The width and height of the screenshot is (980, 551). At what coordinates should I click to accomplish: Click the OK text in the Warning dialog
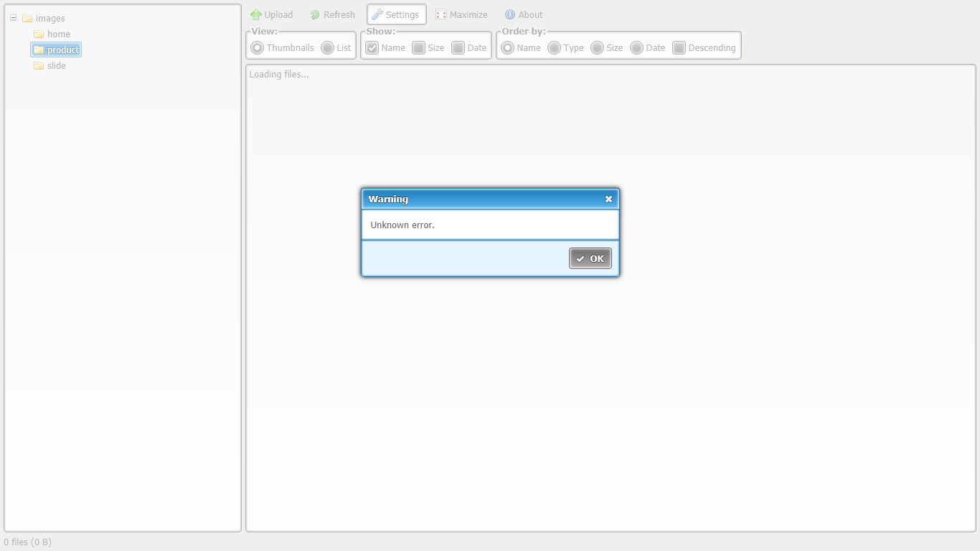597,259
